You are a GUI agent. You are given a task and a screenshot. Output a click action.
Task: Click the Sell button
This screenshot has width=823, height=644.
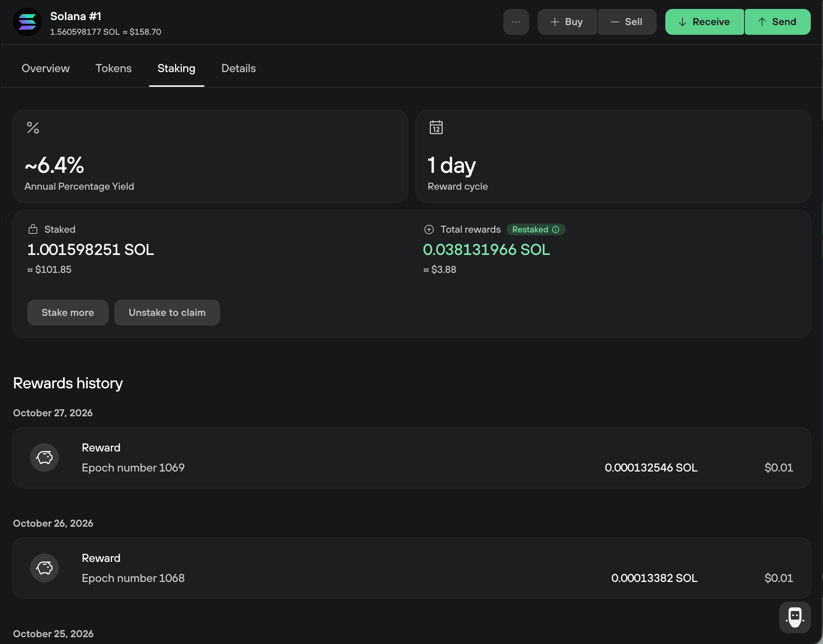[627, 22]
